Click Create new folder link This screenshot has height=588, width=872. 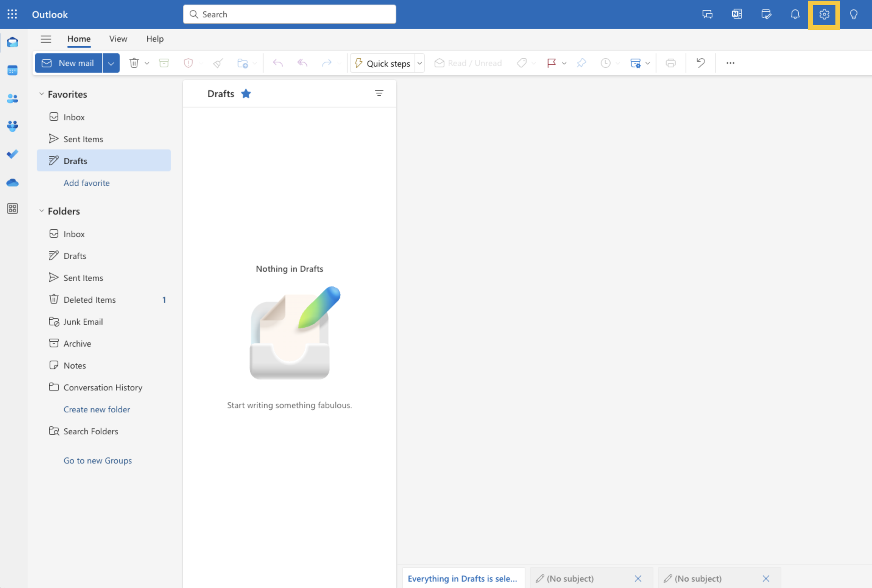pyautogui.click(x=97, y=409)
